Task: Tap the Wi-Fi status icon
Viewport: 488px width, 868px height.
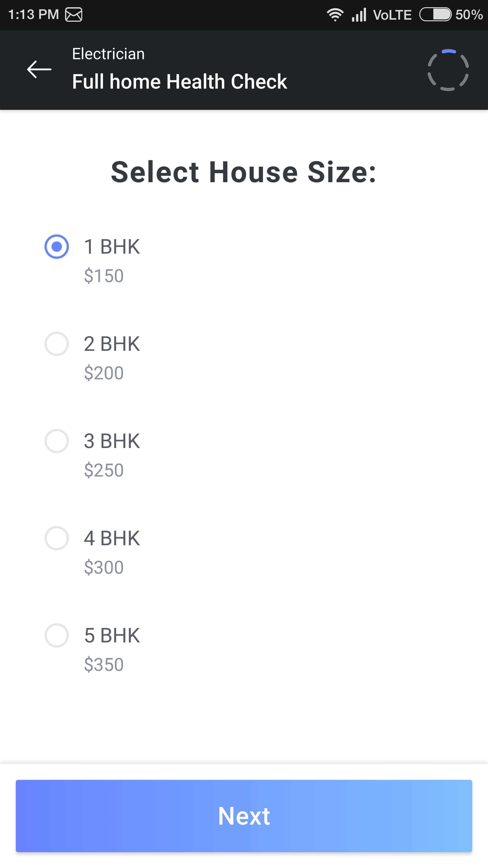Action: [x=335, y=15]
